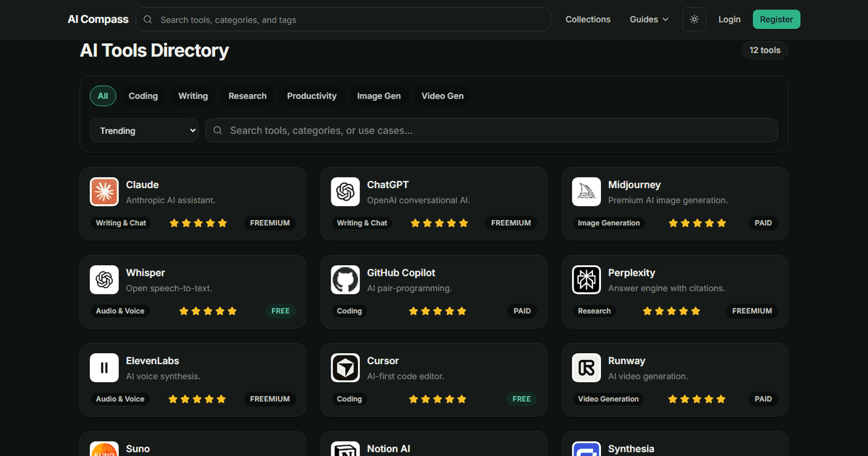The height and width of the screenshot is (456, 868).
Task: Click Audio & Voice tag on ElevenLabs card
Action: (120, 399)
